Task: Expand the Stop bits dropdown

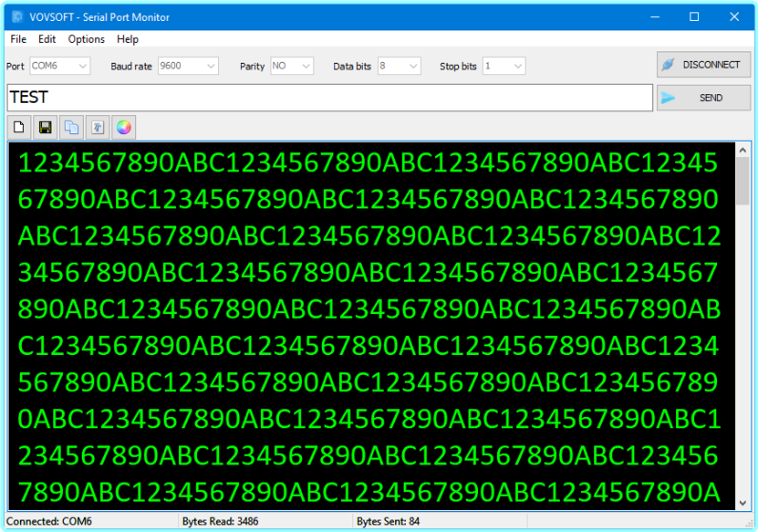Action: click(x=518, y=67)
